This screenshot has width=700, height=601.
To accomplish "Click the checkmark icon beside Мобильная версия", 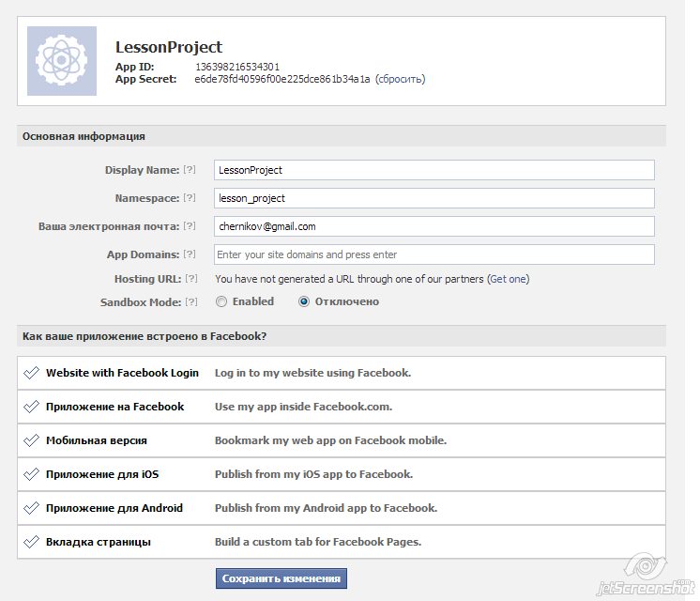I will 32,440.
